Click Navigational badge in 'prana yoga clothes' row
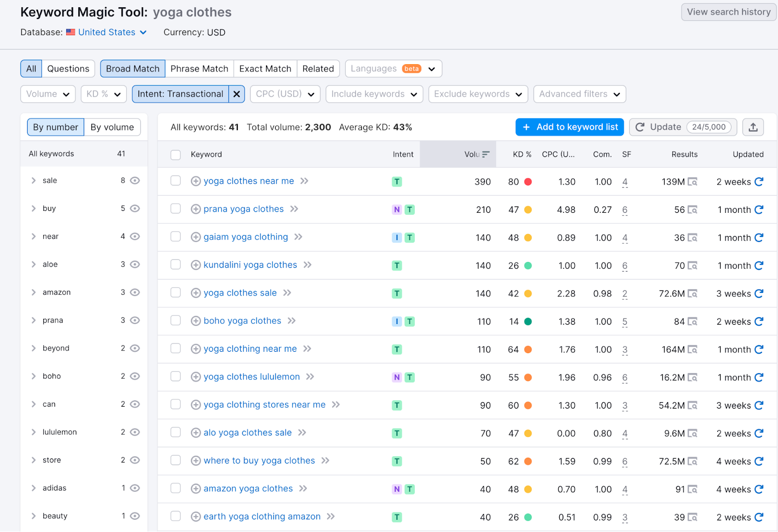Viewport: 778px width, 532px height. (x=397, y=210)
